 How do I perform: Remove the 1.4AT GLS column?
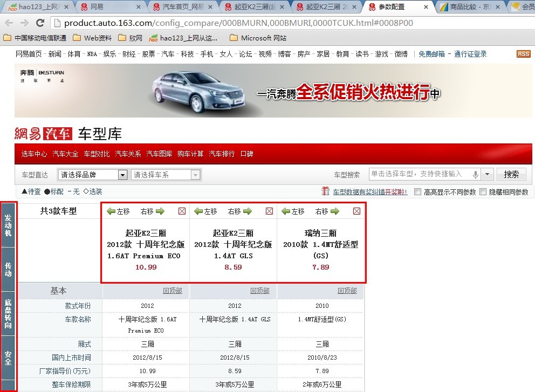(x=270, y=211)
